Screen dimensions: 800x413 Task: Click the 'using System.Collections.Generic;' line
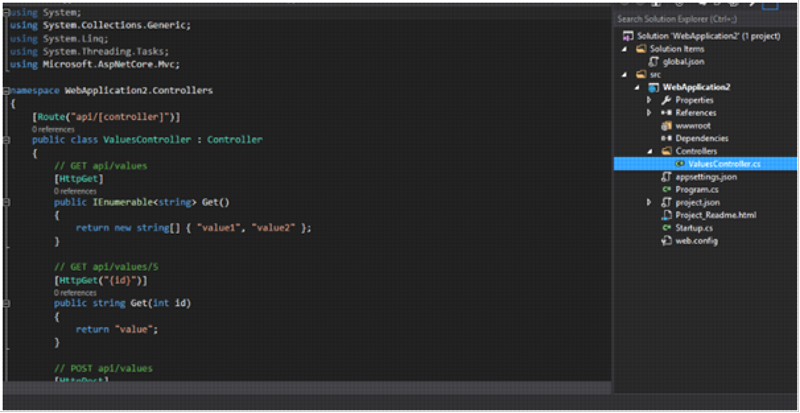coord(101,25)
